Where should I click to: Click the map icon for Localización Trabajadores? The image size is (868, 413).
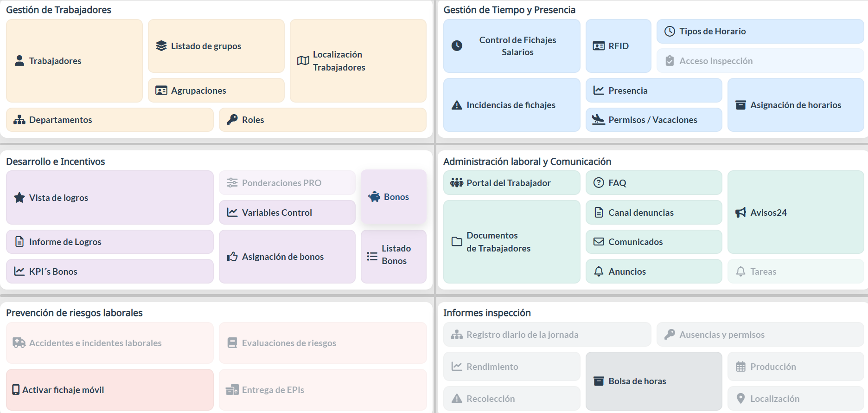pos(303,61)
